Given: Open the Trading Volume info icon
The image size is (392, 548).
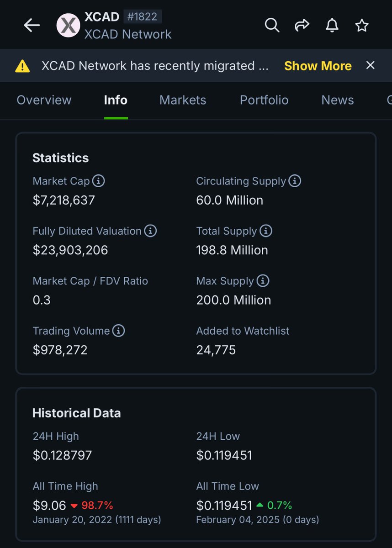Looking at the screenshot, I should coord(118,331).
